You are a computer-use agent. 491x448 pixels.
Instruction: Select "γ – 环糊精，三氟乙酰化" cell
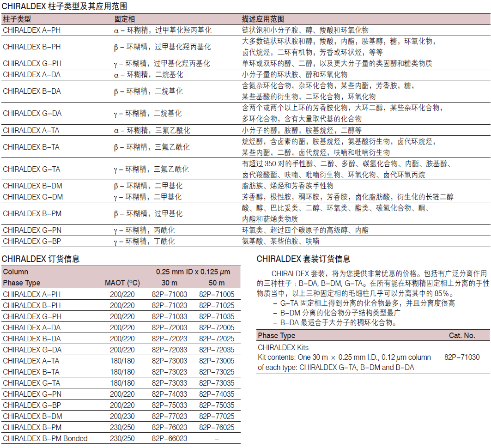(151, 170)
